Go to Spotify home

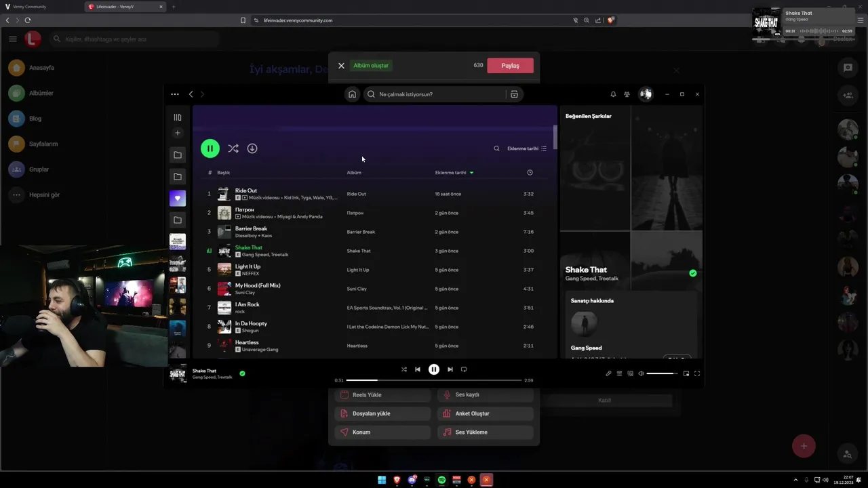(352, 94)
